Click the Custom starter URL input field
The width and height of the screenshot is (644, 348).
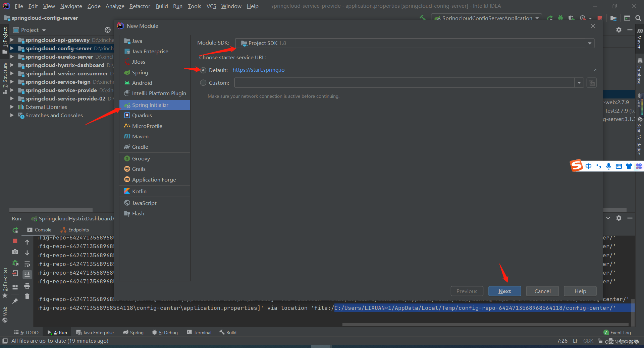click(x=405, y=83)
